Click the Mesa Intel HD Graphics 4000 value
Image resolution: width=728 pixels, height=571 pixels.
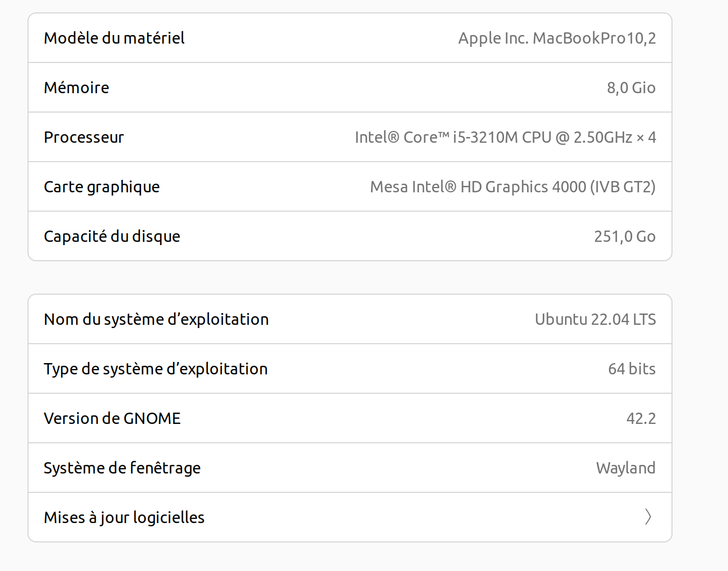tap(513, 187)
